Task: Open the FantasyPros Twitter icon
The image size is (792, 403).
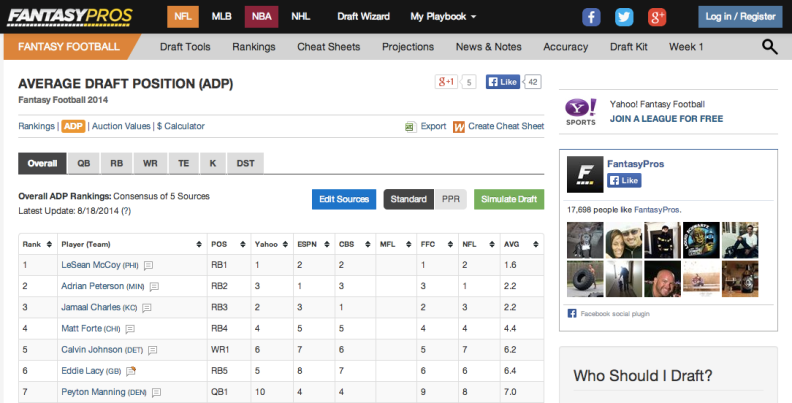Action: [624, 17]
